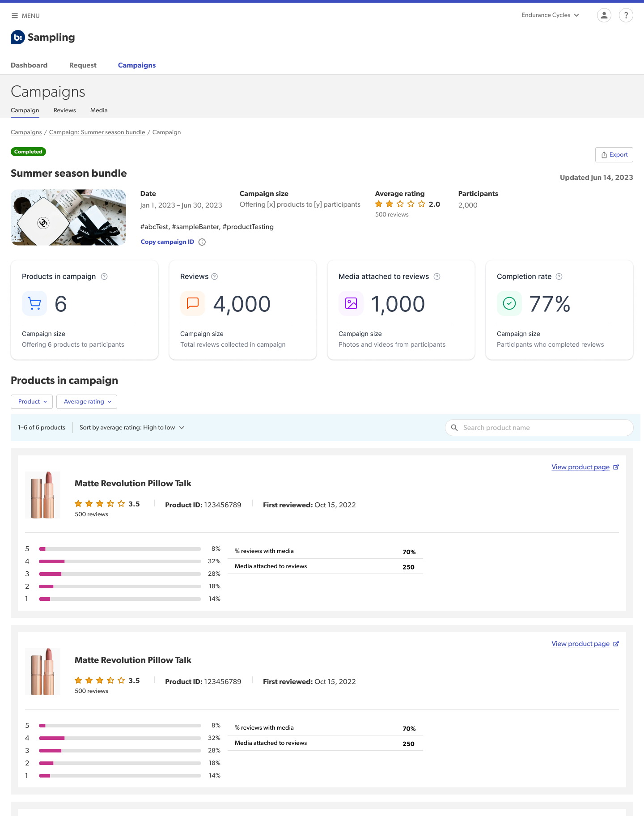Switch to the Reviews sub-tab
644x816 pixels.
click(65, 110)
